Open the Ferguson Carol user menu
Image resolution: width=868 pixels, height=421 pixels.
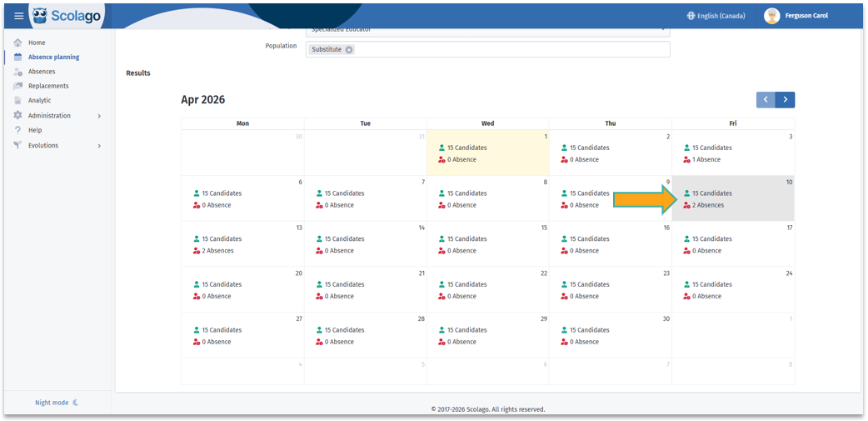[x=797, y=16]
